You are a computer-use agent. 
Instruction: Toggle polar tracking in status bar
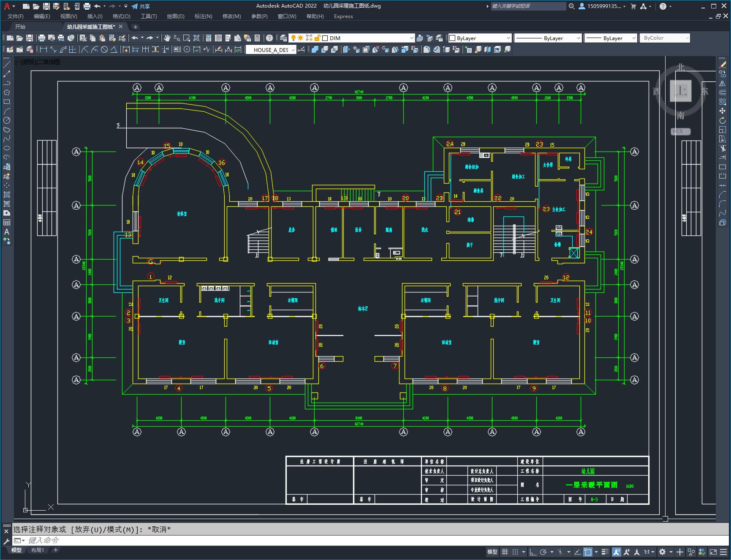pyautogui.click(x=543, y=552)
